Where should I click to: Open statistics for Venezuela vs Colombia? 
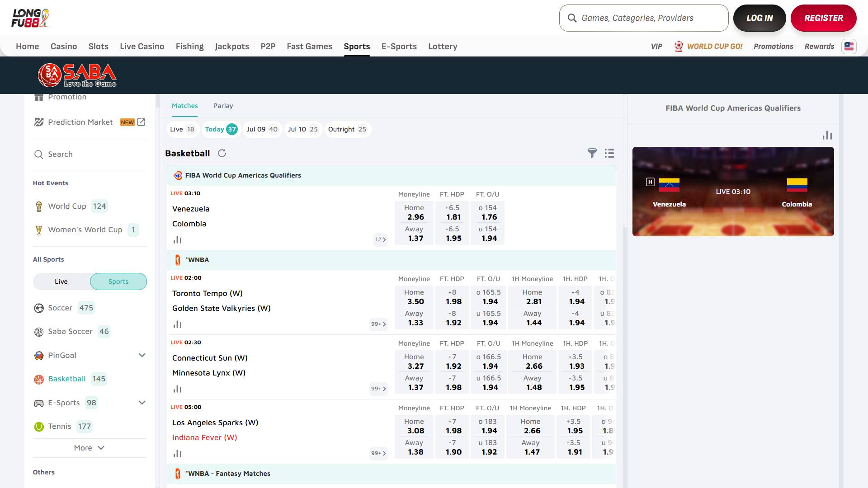(177, 240)
